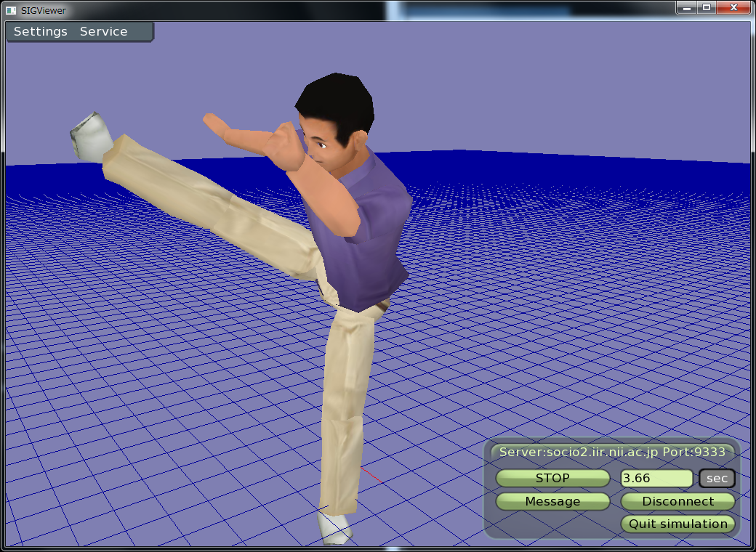Focus the simulation time field showing 3.66

pyautogui.click(x=656, y=479)
